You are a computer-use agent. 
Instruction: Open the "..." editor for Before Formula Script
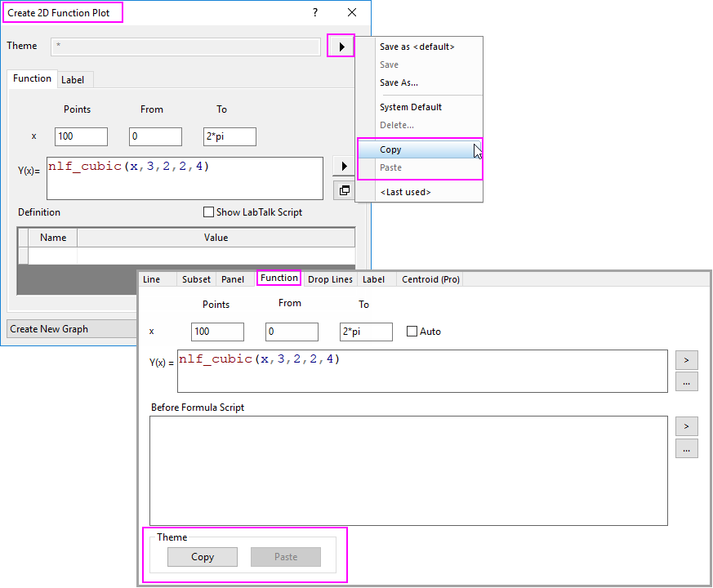[x=686, y=448]
